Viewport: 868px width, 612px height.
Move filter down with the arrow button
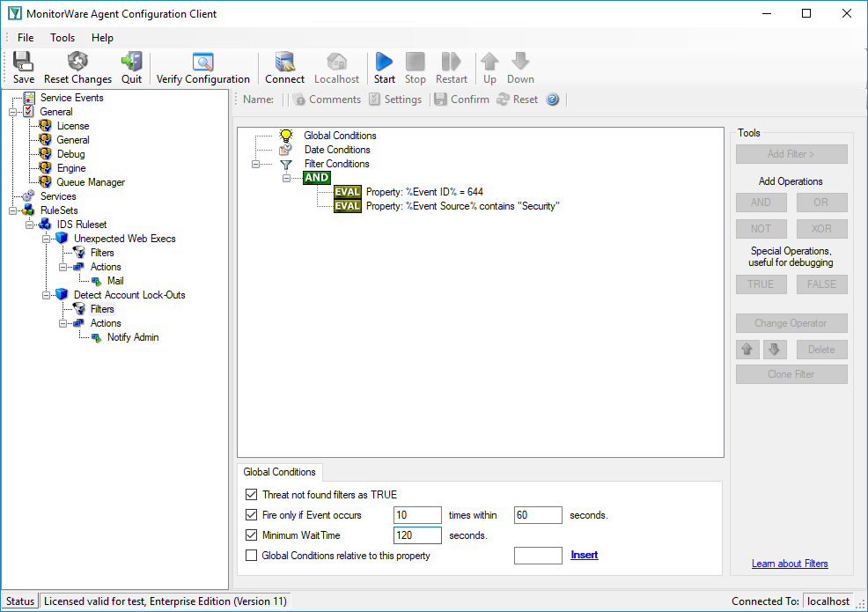pyautogui.click(x=775, y=350)
